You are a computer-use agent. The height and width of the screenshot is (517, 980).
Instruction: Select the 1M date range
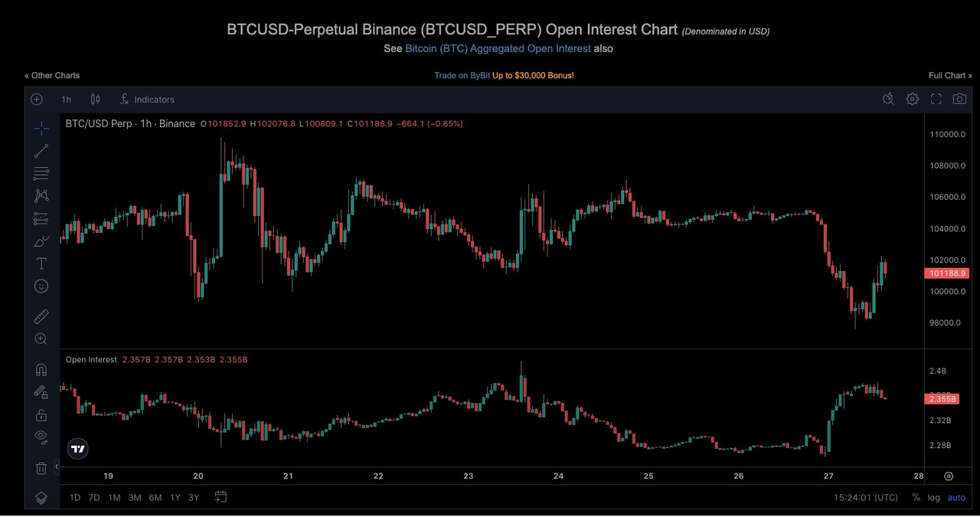(x=114, y=498)
